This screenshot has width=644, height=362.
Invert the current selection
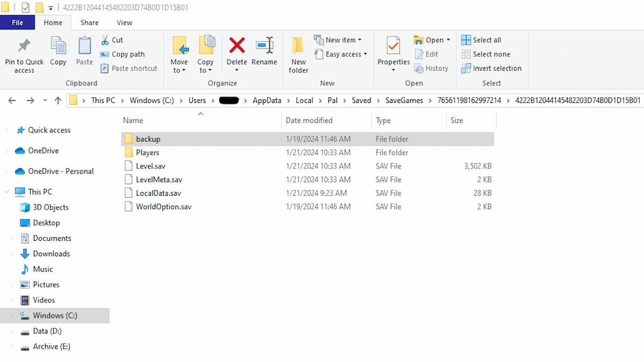(x=492, y=68)
